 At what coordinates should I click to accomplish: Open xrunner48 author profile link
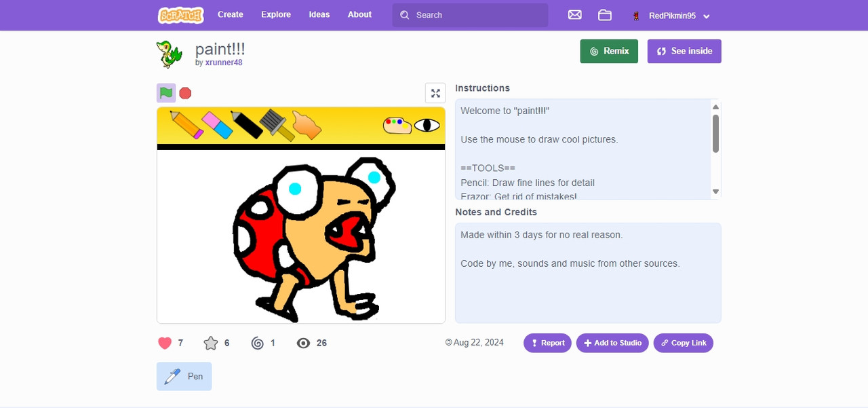coord(224,62)
